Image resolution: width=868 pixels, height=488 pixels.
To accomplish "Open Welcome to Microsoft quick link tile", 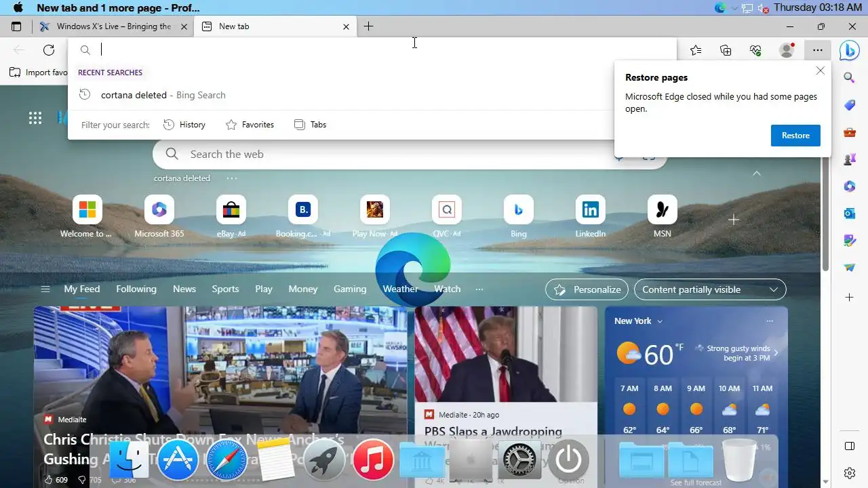I will tap(87, 217).
